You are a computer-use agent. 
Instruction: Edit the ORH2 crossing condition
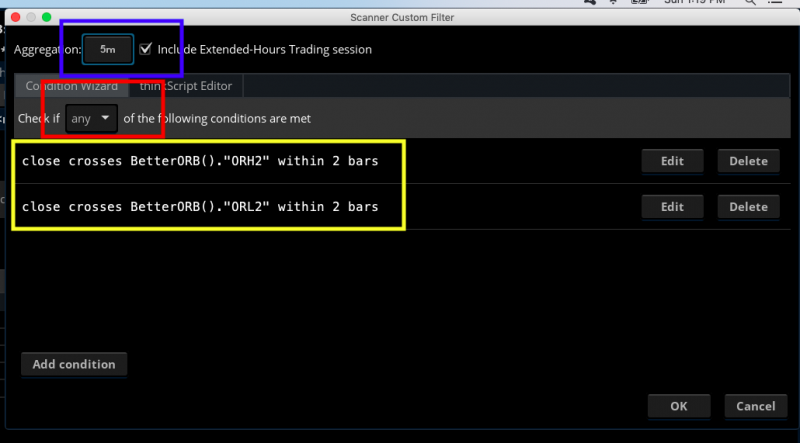[x=672, y=161]
